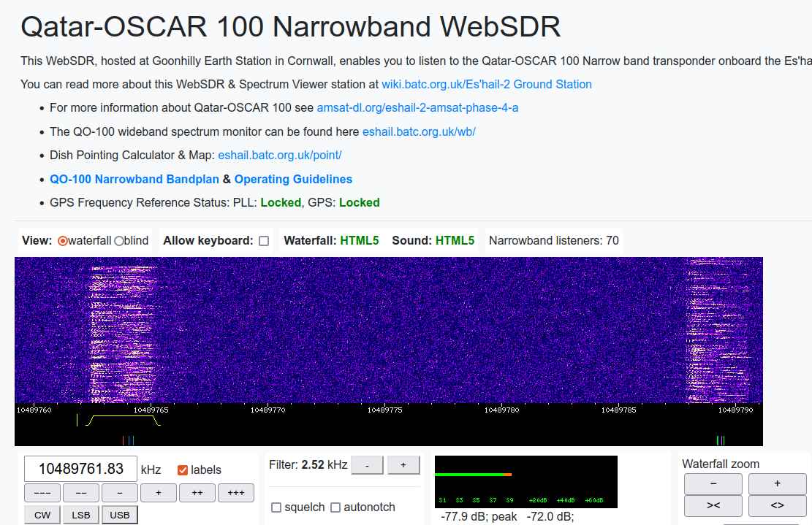Switch to CW mode

pyautogui.click(x=42, y=516)
